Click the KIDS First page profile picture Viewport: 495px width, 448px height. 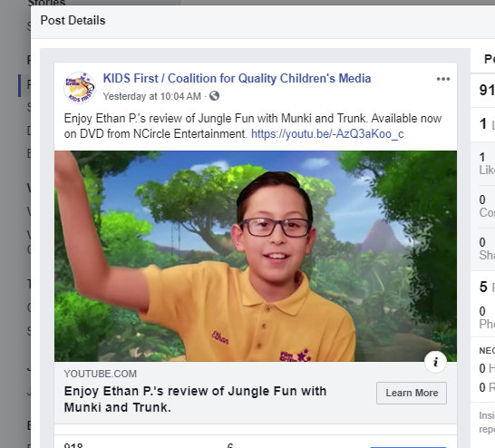(80, 87)
